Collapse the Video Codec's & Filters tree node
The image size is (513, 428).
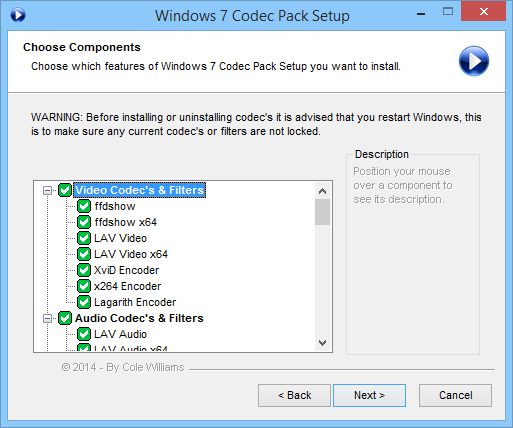pyautogui.click(x=47, y=191)
